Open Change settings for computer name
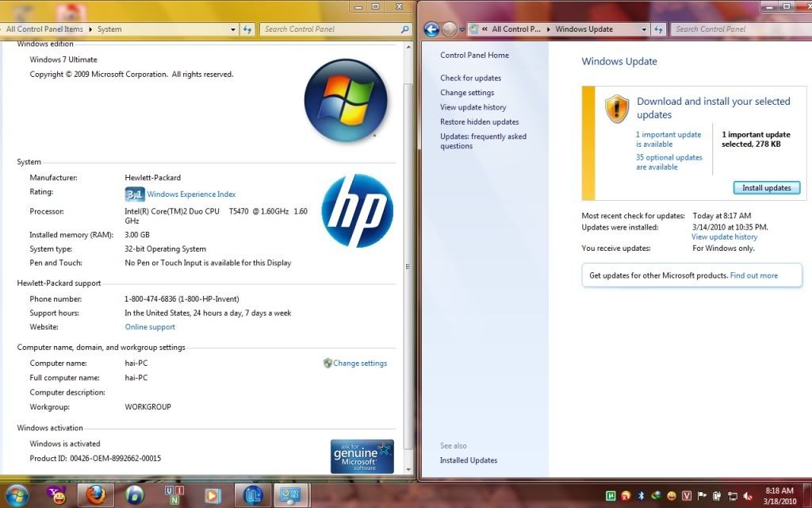Screen dimensions: 812x508 [x=359, y=364]
